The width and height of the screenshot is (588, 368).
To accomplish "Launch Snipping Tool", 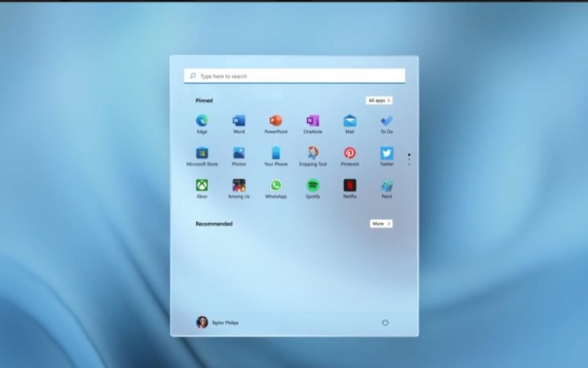I will 313,156.
